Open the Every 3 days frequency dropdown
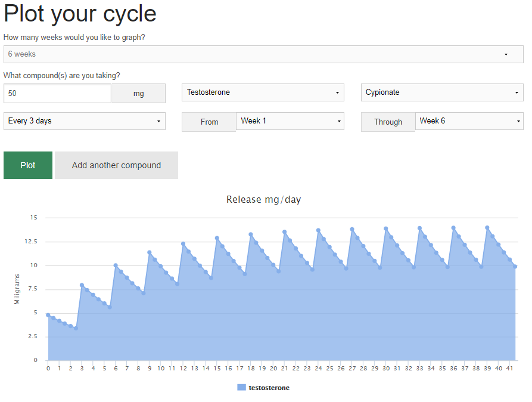 click(x=84, y=121)
